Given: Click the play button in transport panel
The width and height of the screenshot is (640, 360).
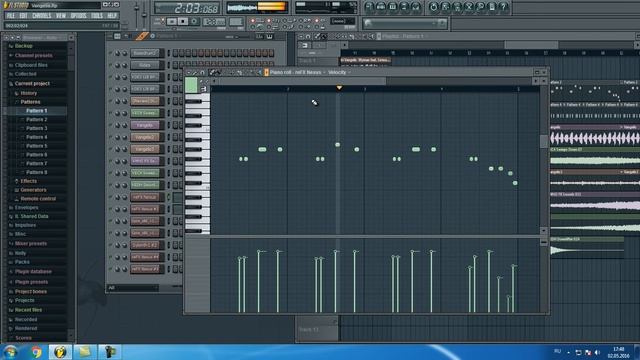Looking at the screenshot, I should (172, 22).
